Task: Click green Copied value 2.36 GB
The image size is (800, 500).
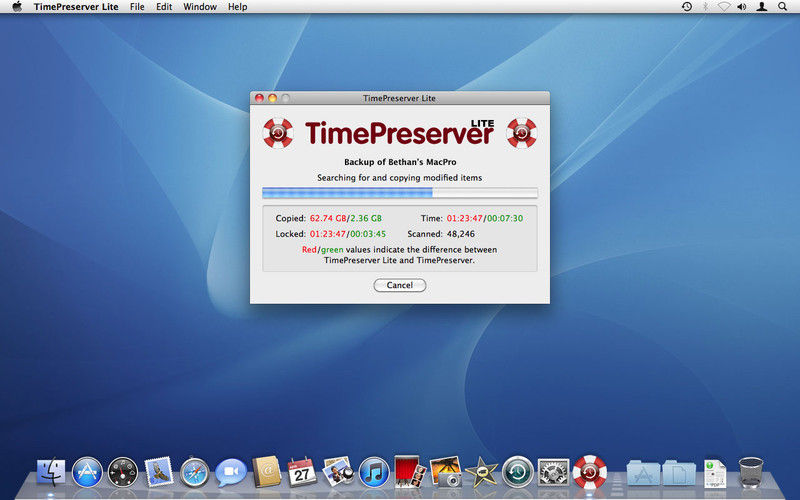Action: [x=366, y=218]
